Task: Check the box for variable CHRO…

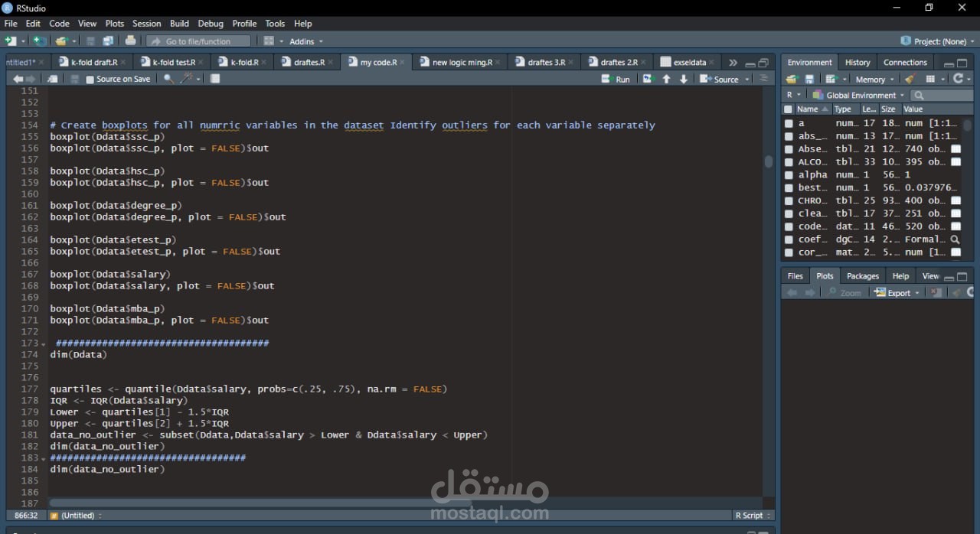Action: (789, 200)
